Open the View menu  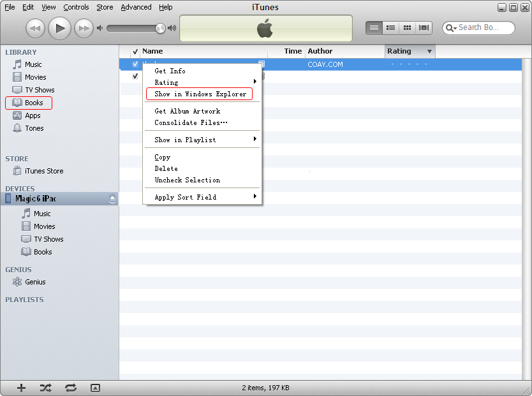coord(48,7)
